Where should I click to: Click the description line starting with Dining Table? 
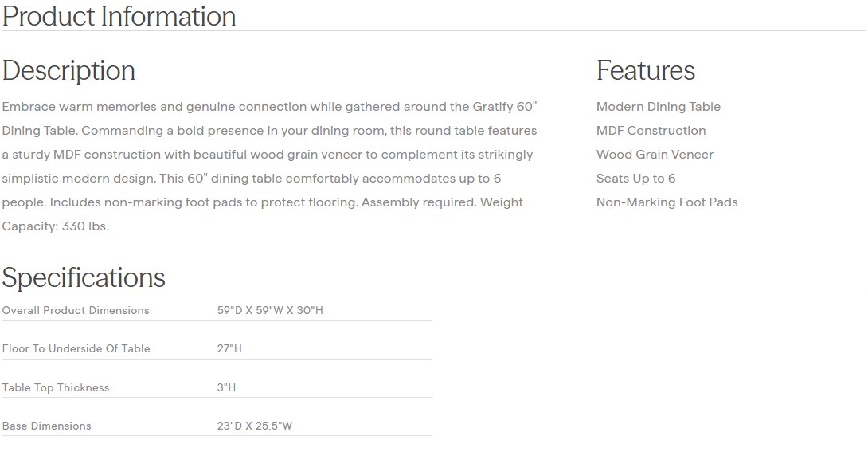(x=270, y=131)
